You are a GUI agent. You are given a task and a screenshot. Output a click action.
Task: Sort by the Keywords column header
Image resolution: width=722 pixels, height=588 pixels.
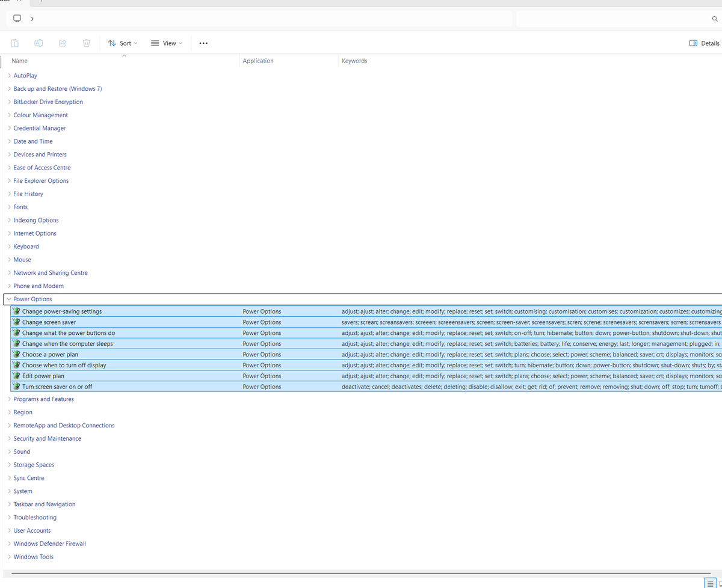pyautogui.click(x=354, y=61)
